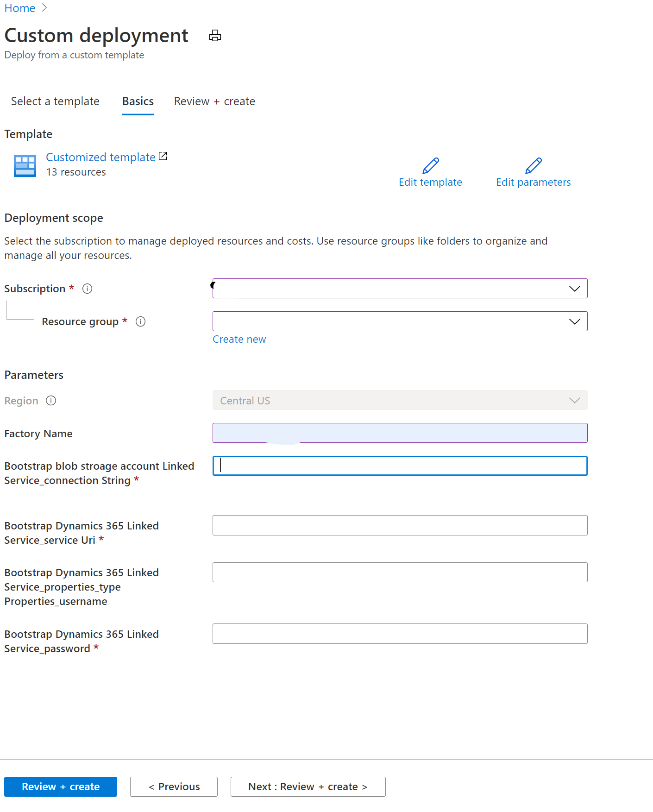
Task: Switch to the Review + create tab
Action: [x=214, y=101]
